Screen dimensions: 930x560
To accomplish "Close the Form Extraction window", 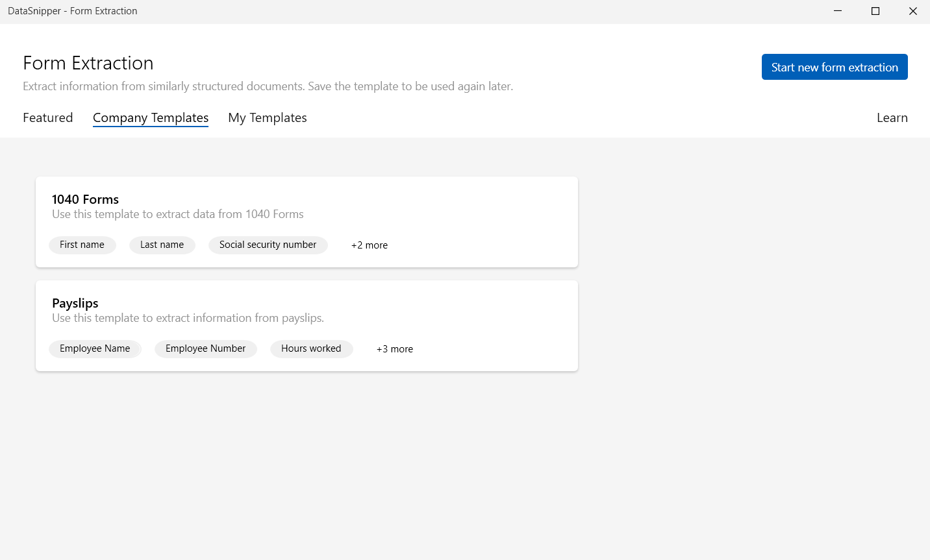I will [912, 11].
